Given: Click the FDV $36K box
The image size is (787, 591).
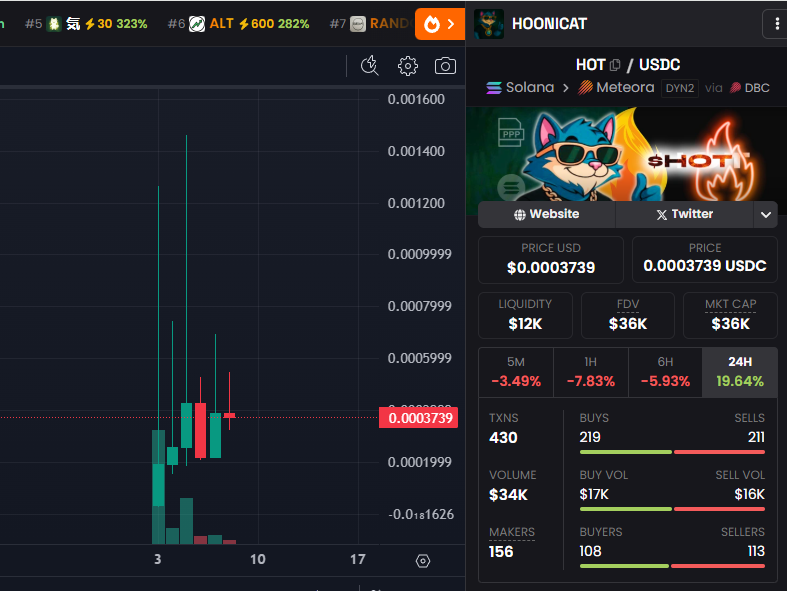Looking at the screenshot, I should (628, 315).
